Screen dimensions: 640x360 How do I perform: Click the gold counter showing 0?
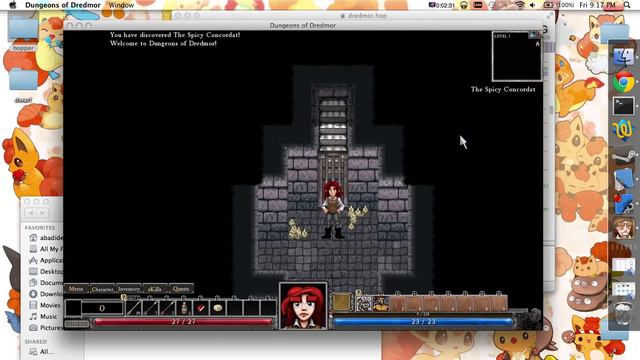[x=102, y=308]
